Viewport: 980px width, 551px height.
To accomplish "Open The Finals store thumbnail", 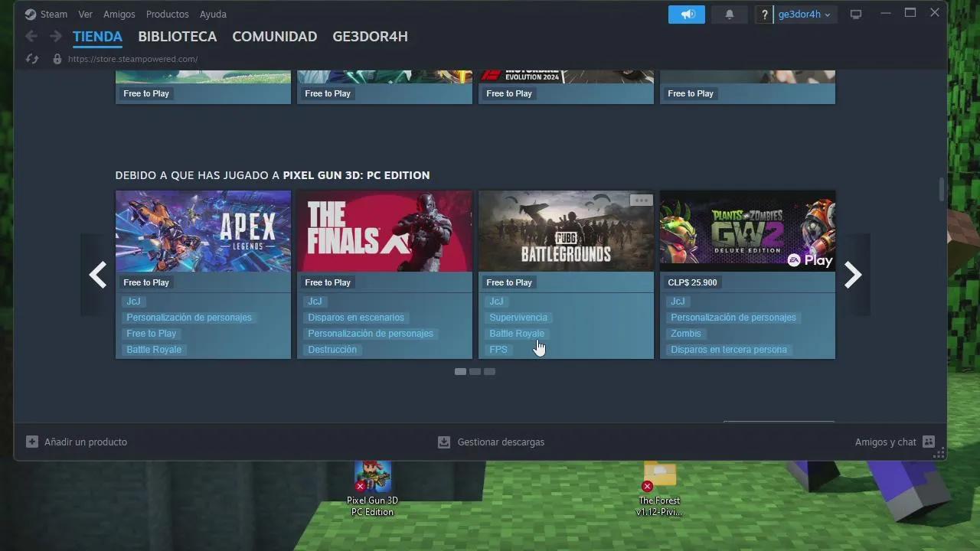I will click(x=384, y=231).
